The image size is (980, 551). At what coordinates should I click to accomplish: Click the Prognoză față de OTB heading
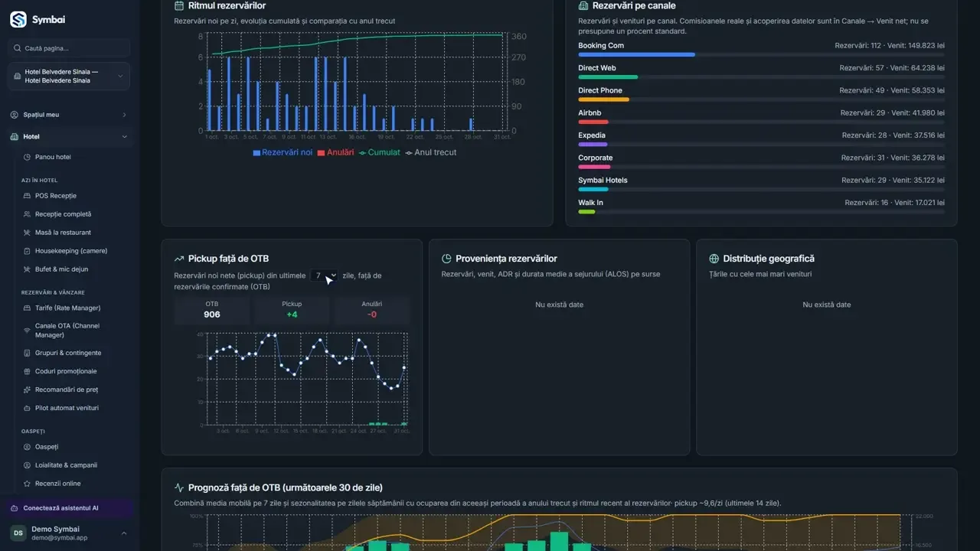click(286, 487)
